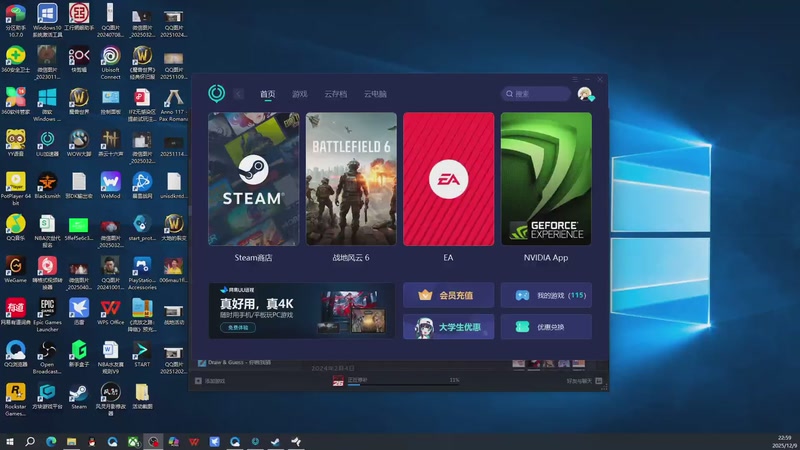Open 好友与聊天 in Steam window

tap(584, 381)
